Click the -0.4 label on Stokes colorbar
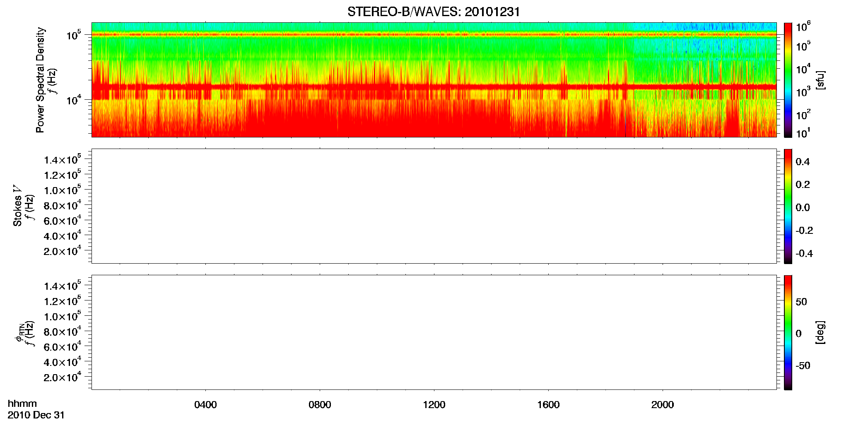This screenshot has height=447, width=868. click(804, 254)
